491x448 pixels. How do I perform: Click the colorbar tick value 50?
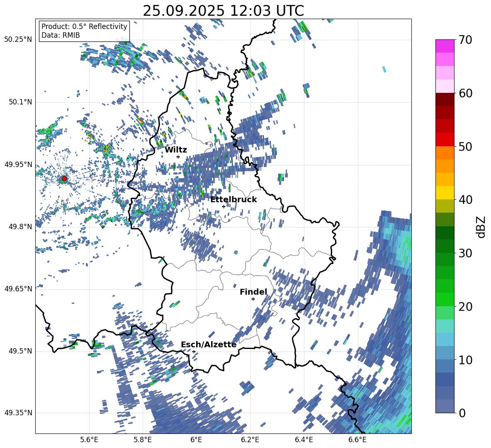coord(466,146)
